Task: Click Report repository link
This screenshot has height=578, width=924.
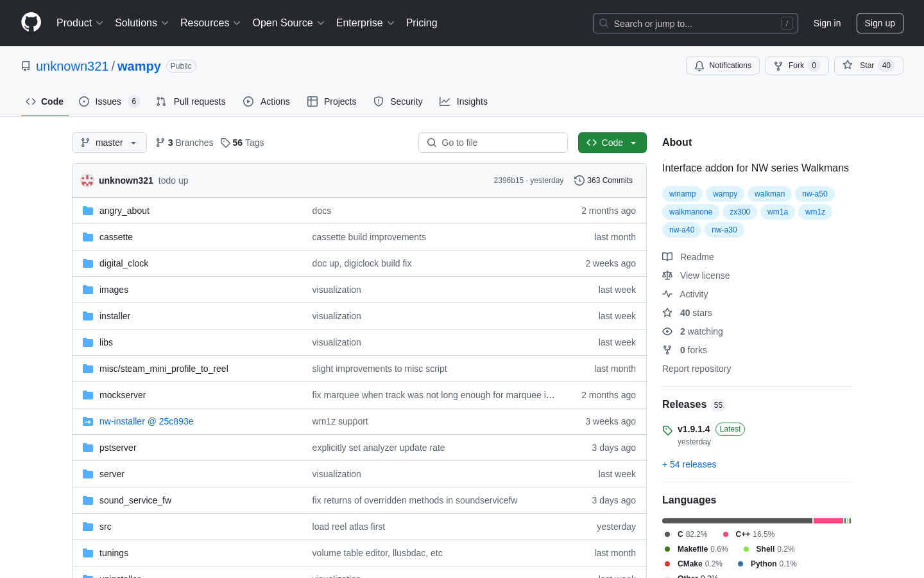Action: click(696, 369)
